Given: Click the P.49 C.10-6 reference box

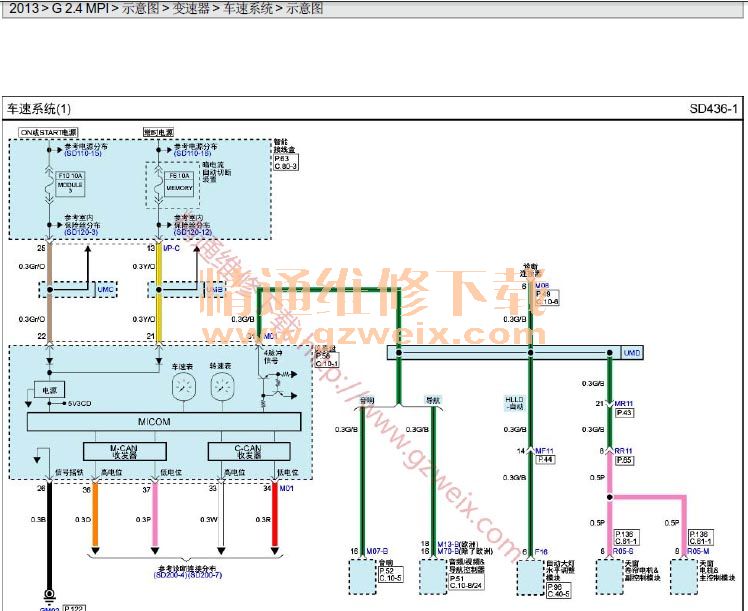Looking at the screenshot, I should point(547,298).
